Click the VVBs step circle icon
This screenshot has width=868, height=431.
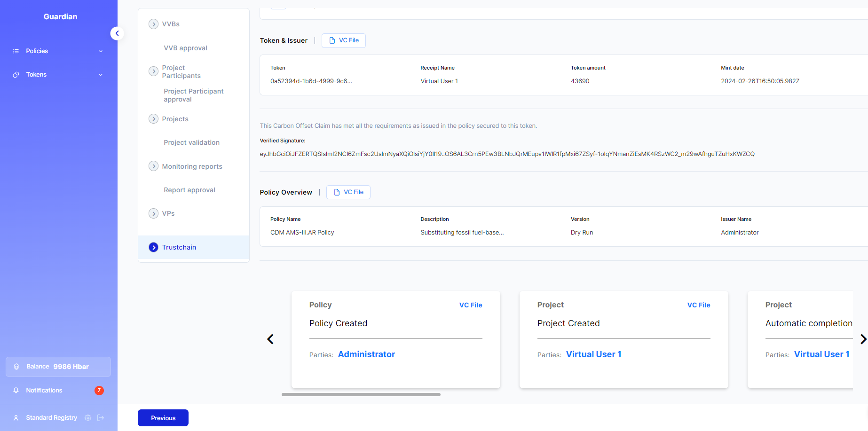pos(153,24)
